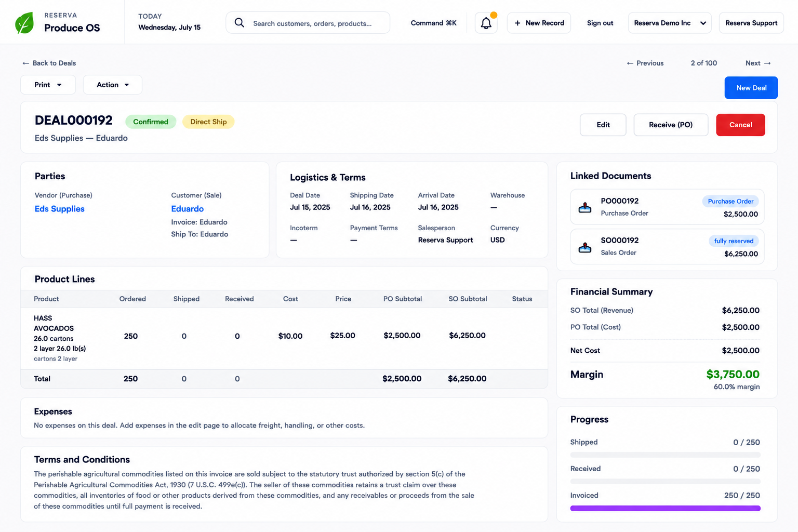Click the Confirmed status badge

coord(151,122)
